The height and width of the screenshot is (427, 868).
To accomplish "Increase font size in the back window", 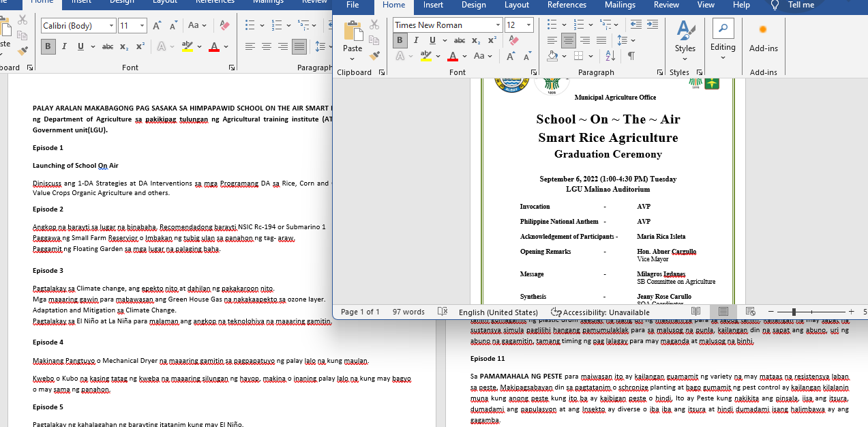I will coord(157,26).
